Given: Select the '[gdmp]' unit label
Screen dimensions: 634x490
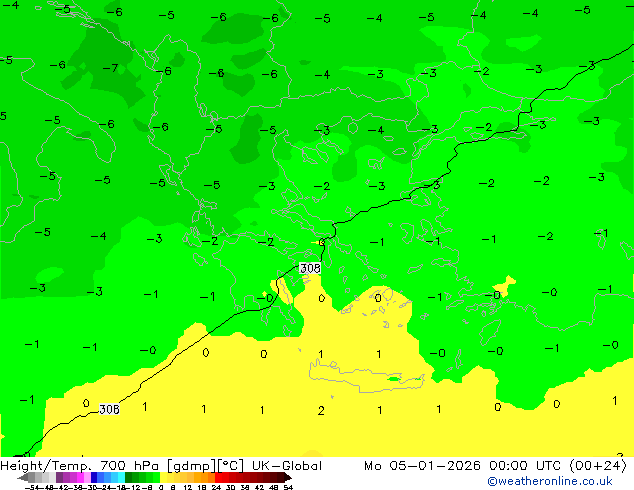Looking at the screenshot, I should click(x=192, y=466).
